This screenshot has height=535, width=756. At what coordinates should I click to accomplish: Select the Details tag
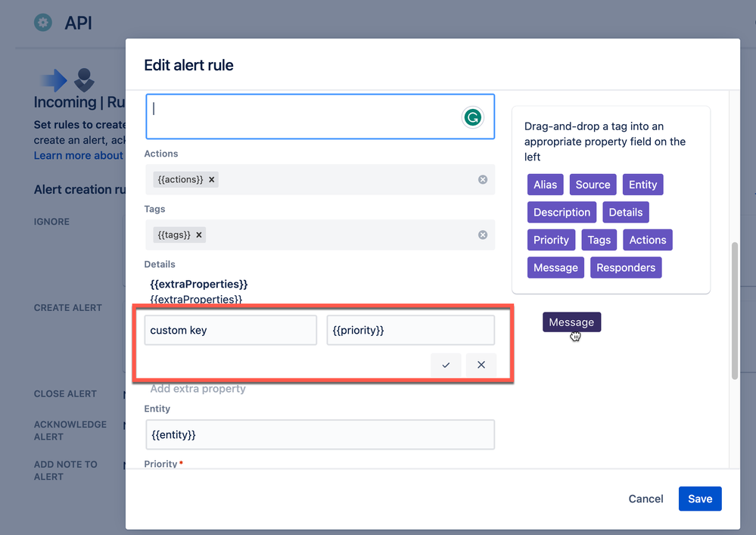tap(625, 213)
